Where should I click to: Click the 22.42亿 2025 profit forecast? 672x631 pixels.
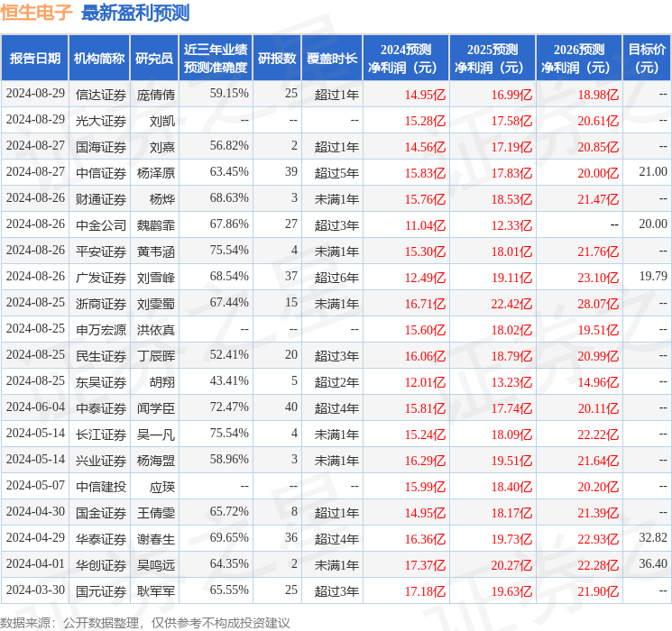511,304
